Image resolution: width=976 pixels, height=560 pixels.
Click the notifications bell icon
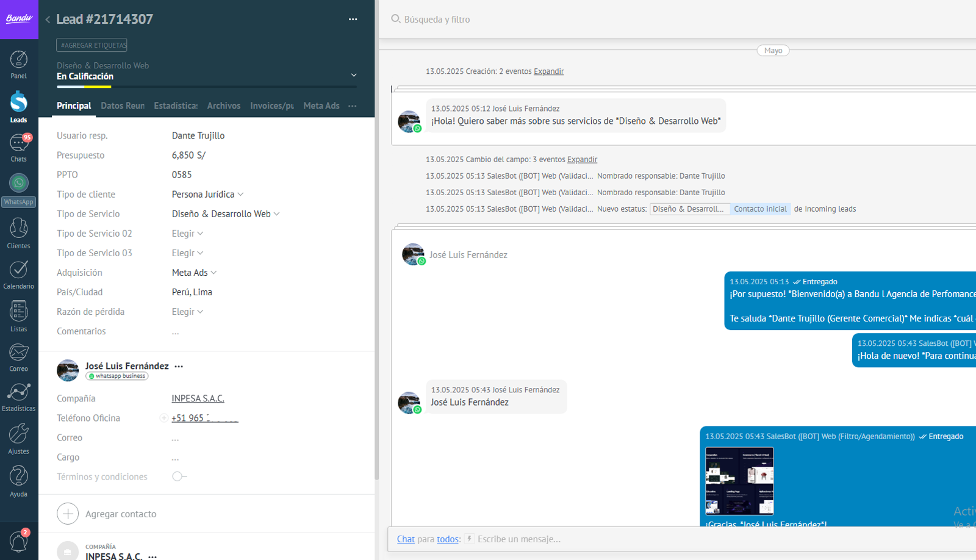(x=19, y=540)
